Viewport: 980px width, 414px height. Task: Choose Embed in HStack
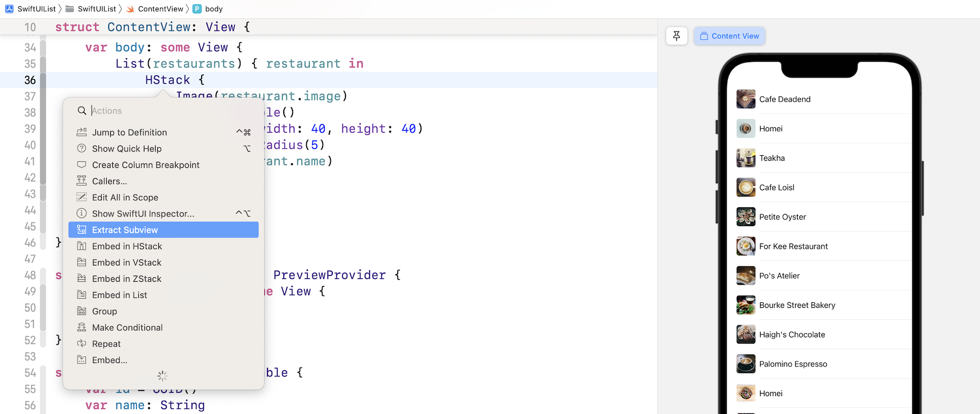tap(127, 246)
